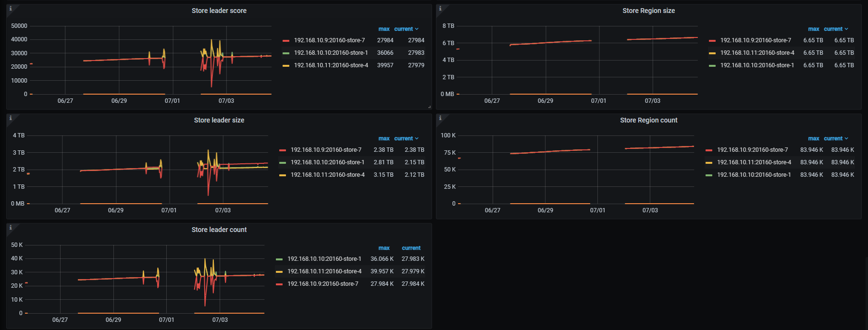Click info icon on Store Region count panel
The height and width of the screenshot is (330, 868).
click(x=440, y=118)
